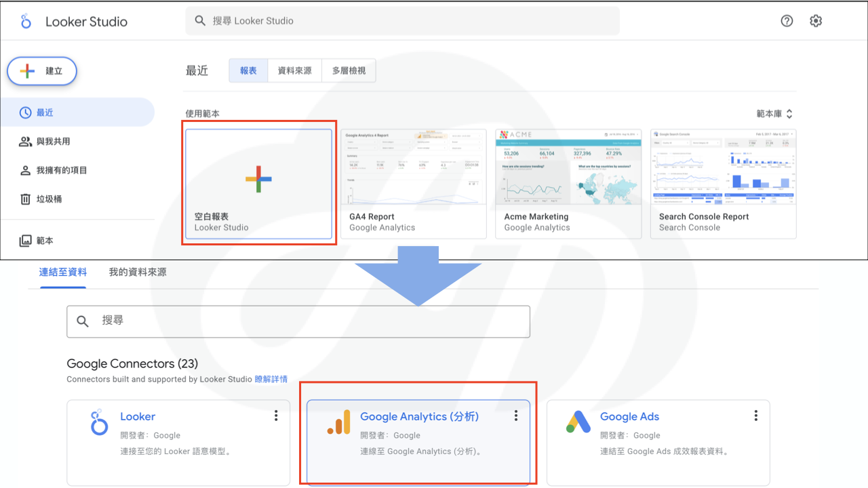Switch to 我的資料來源 tab
Viewport: 868px width, 488px height.
138,272
